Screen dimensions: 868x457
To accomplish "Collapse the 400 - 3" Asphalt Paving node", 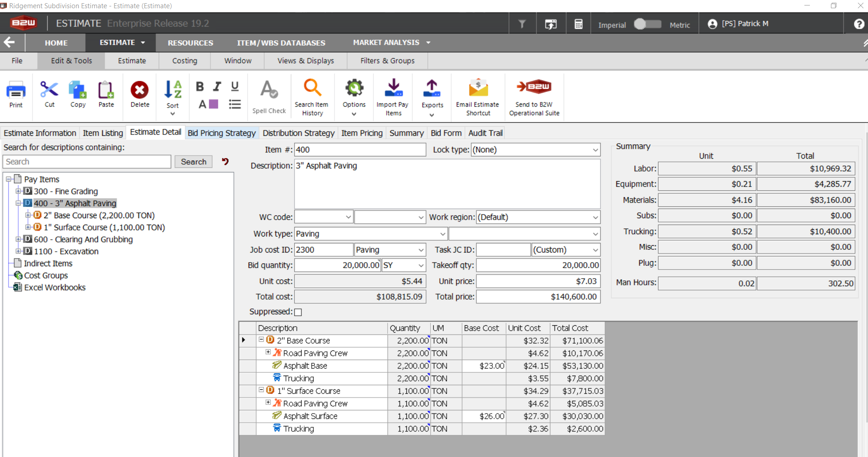I will coord(18,203).
